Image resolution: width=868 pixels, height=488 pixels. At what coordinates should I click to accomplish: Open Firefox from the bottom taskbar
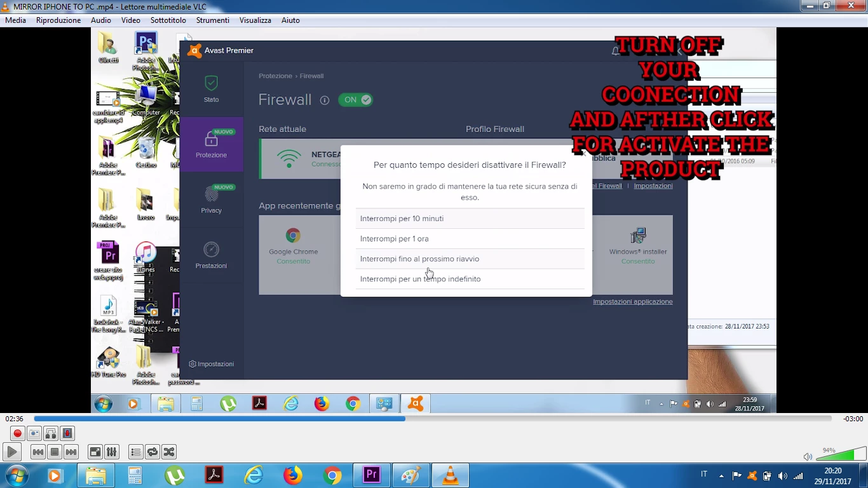[293, 475]
